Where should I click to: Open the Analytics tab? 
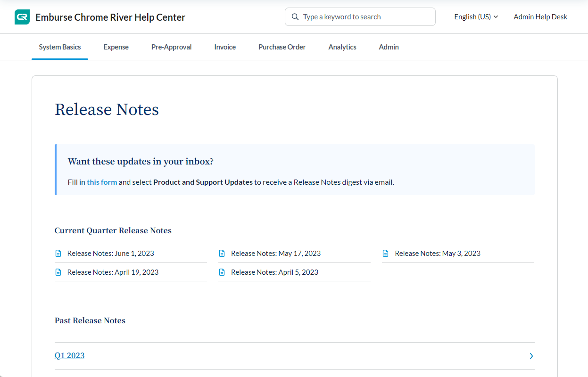(342, 47)
